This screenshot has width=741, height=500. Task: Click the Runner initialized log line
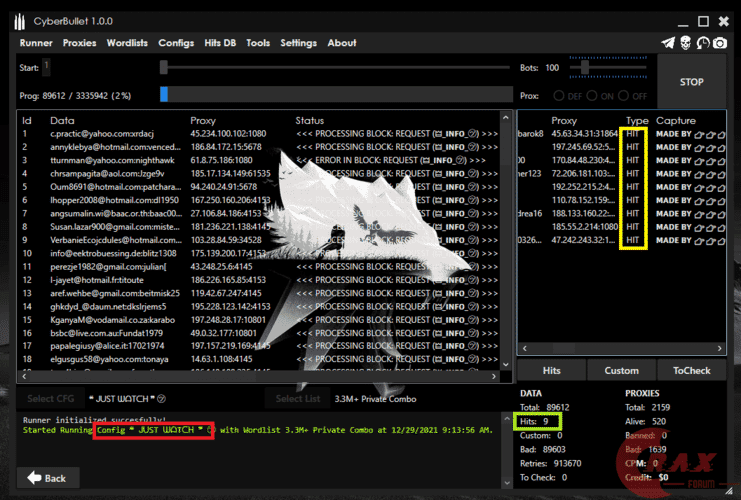[x=94, y=420]
